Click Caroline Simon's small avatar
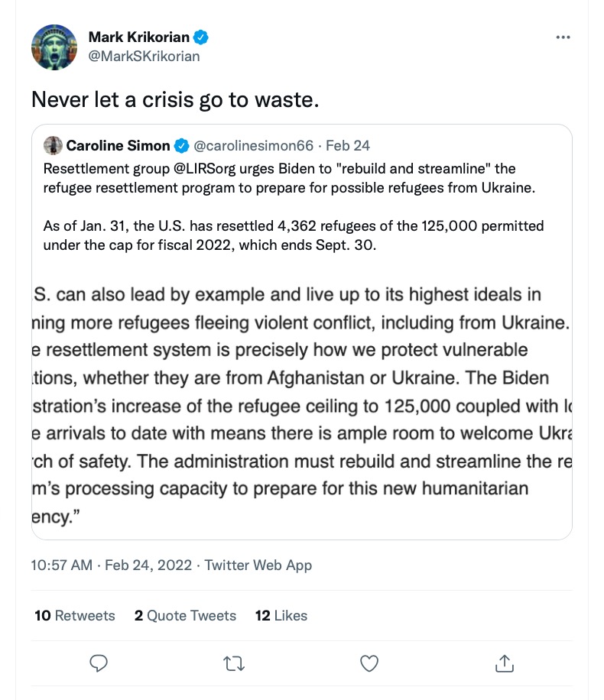This screenshot has height=700, width=604. pyautogui.click(x=53, y=145)
